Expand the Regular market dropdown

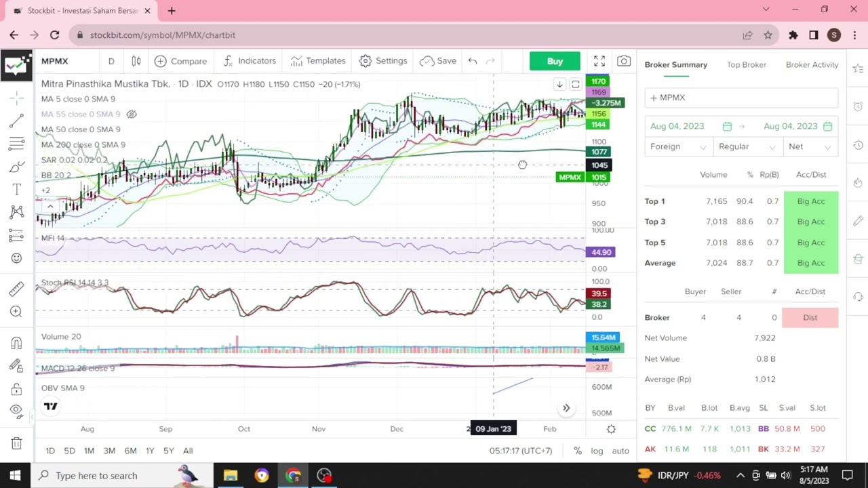(x=746, y=146)
